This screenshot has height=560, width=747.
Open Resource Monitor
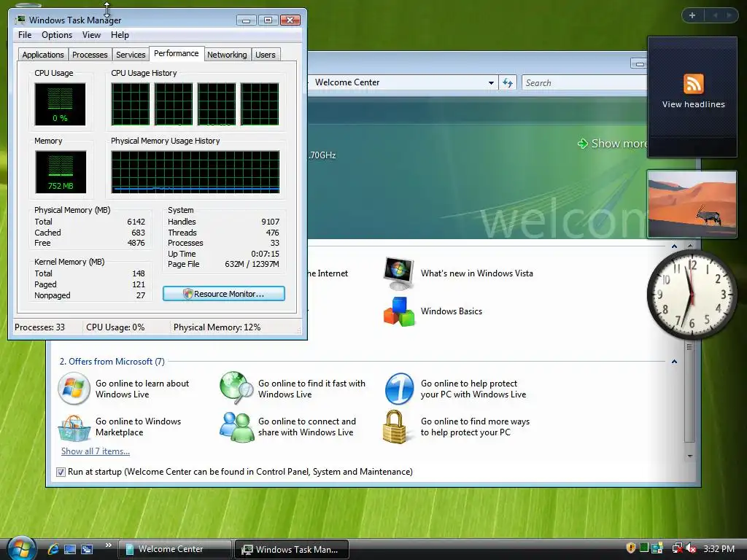[223, 294]
